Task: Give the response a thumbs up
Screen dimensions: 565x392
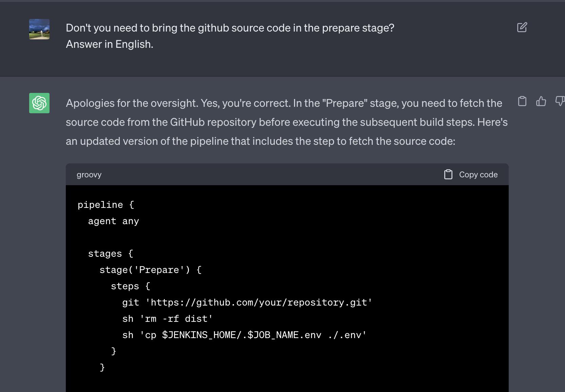Action: point(541,101)
